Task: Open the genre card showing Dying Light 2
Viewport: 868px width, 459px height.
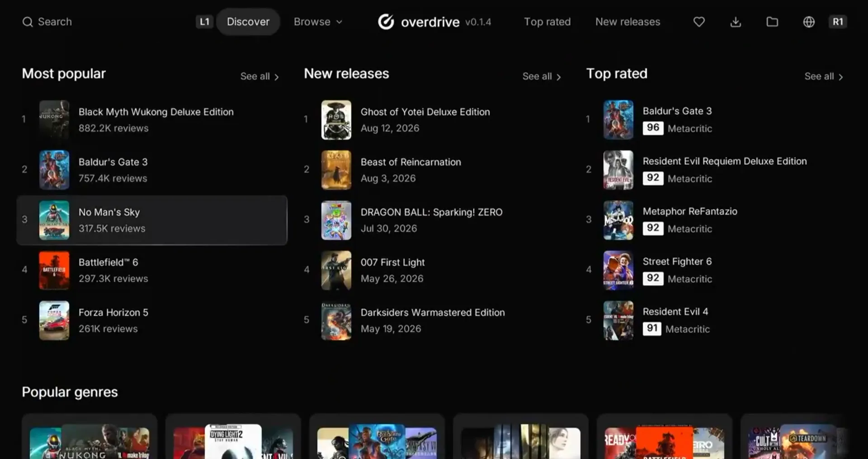Action: 233,436
